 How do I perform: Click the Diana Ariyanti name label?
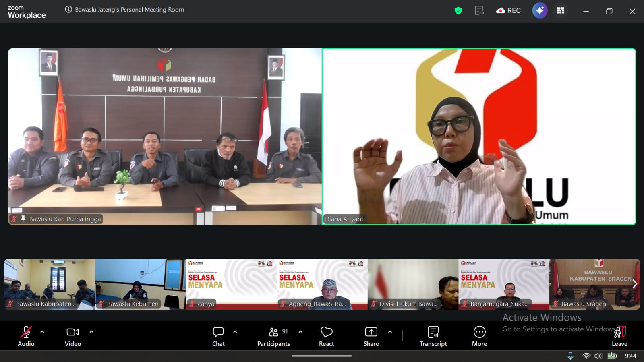345,219
